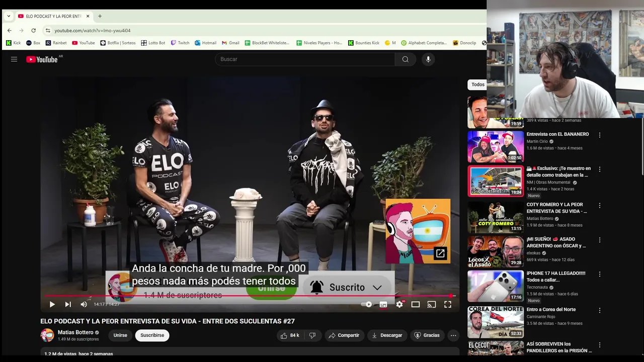644x362 pixels.
Task: Open options menu for Corea del Norte video
Action: [x=600, y=311]
